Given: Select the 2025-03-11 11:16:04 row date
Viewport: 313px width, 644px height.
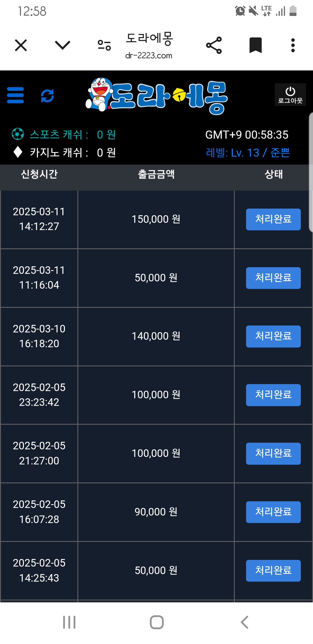Looking at the screenshot, I should point(39,278).
